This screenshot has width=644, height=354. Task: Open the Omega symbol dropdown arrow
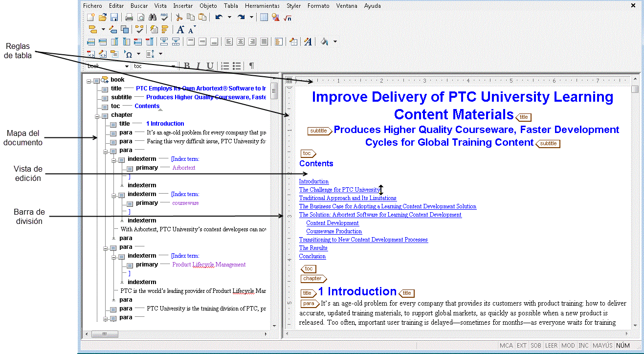click(x=138, y=54)
